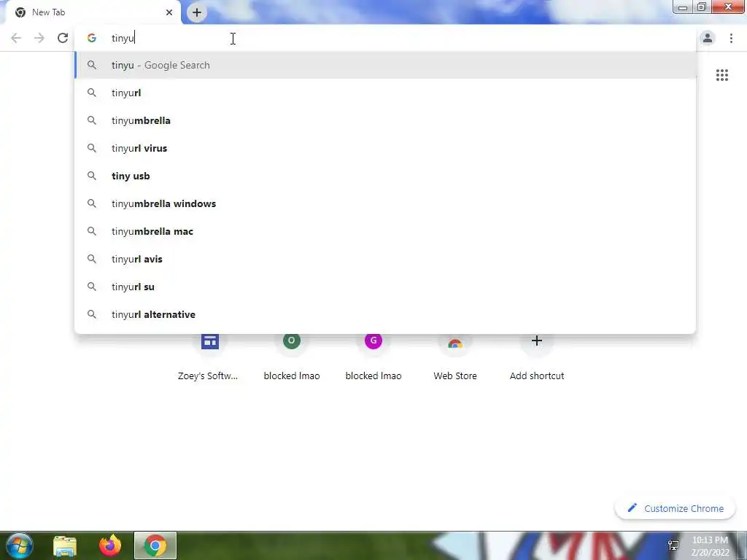747x560 pixels.
Task: Open the Chrome three-dot menu
Action: [731, 38]
